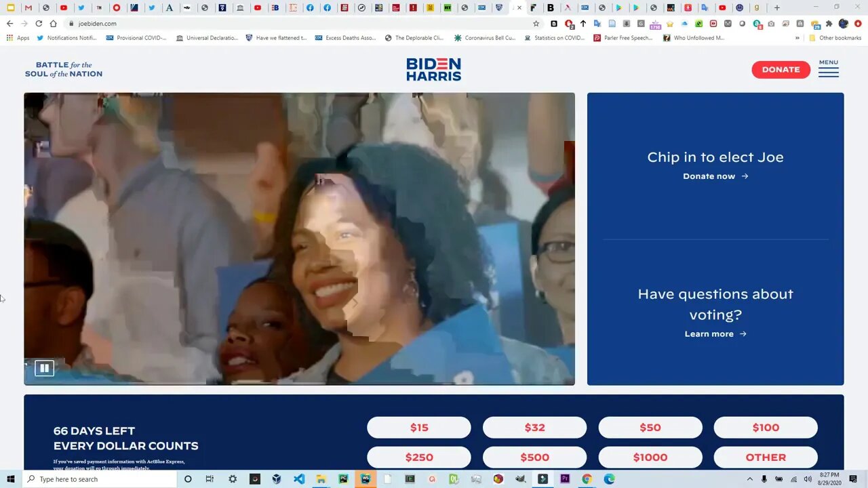Open Settings gear in the taskbar

pos(233,479)
